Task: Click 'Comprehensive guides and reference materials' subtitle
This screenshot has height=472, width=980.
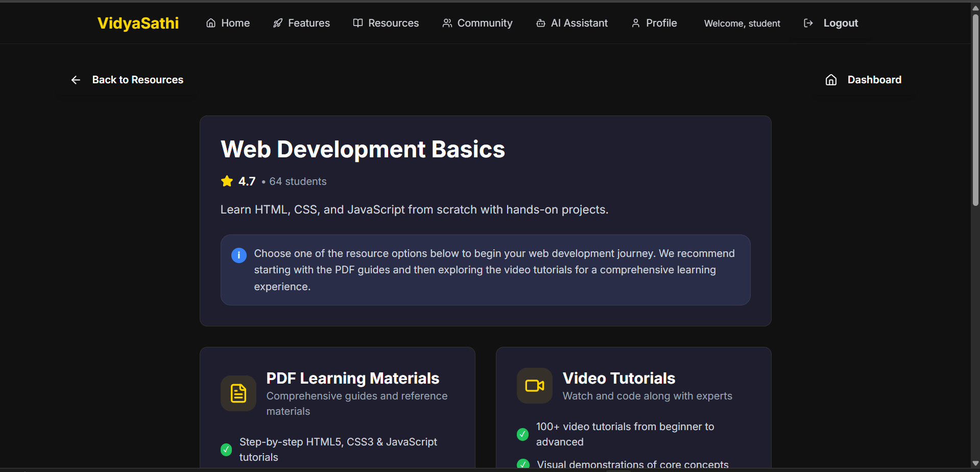Action: [x=357, y=404]
